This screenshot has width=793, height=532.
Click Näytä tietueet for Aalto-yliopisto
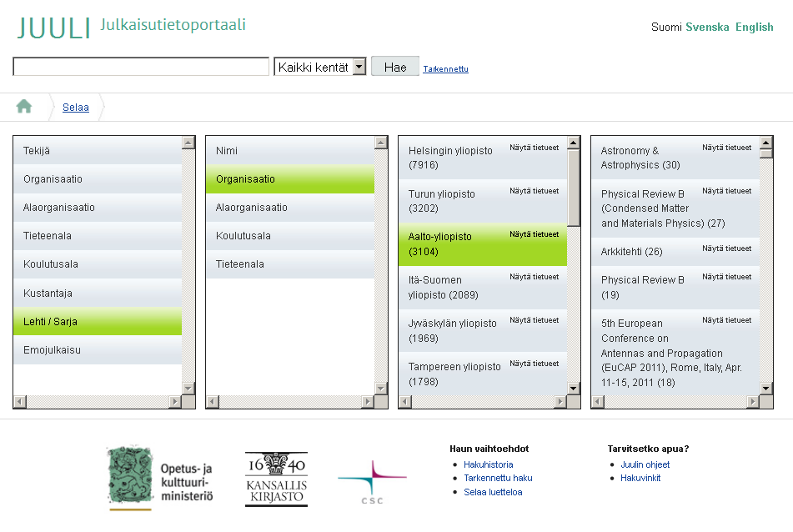click(x=534, y=234)
